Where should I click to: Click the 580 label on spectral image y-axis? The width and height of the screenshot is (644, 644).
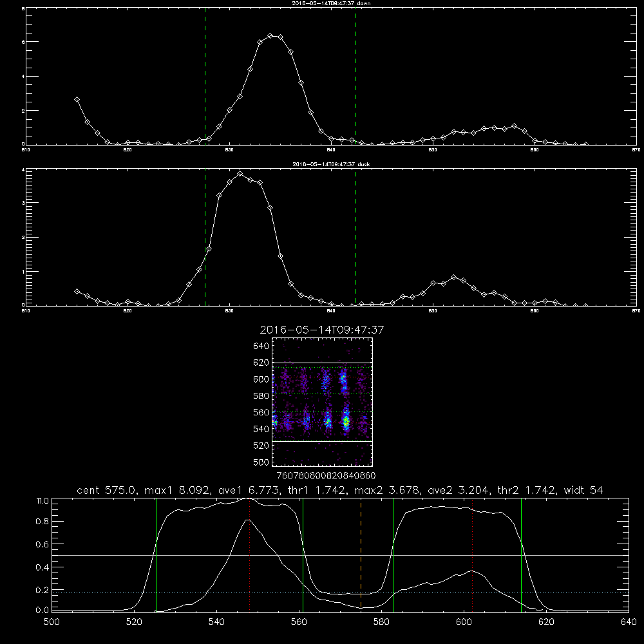point(261,396)
